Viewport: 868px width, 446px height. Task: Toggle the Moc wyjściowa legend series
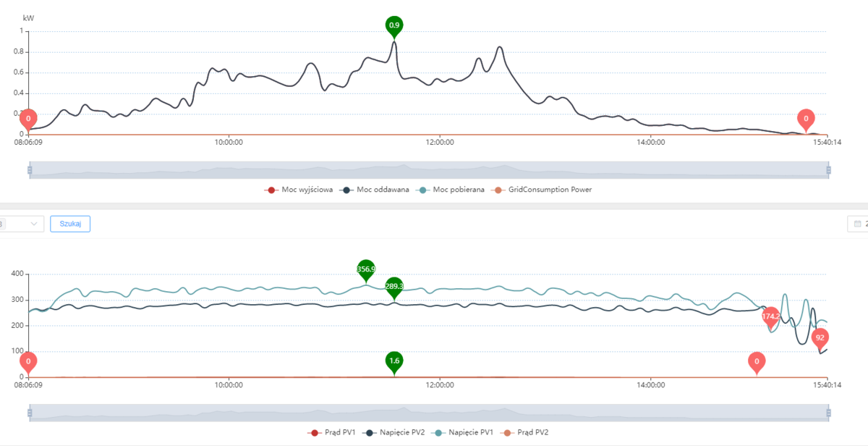coord(300,190)
